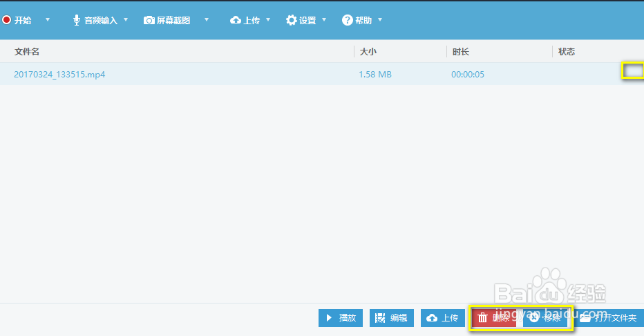Click the 播放 play button
Image resolution: width=644 pixels, height=336 pixels.
click(x=341, y=318)
